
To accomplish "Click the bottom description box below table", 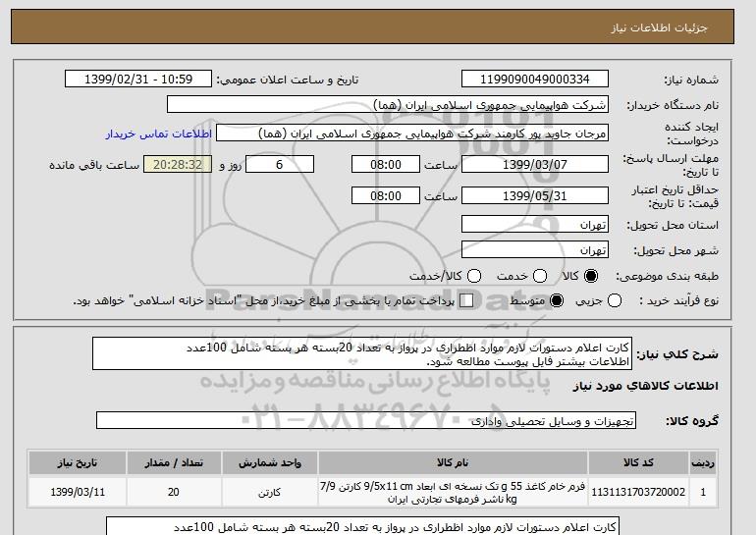I will click(x=362, y=526).
